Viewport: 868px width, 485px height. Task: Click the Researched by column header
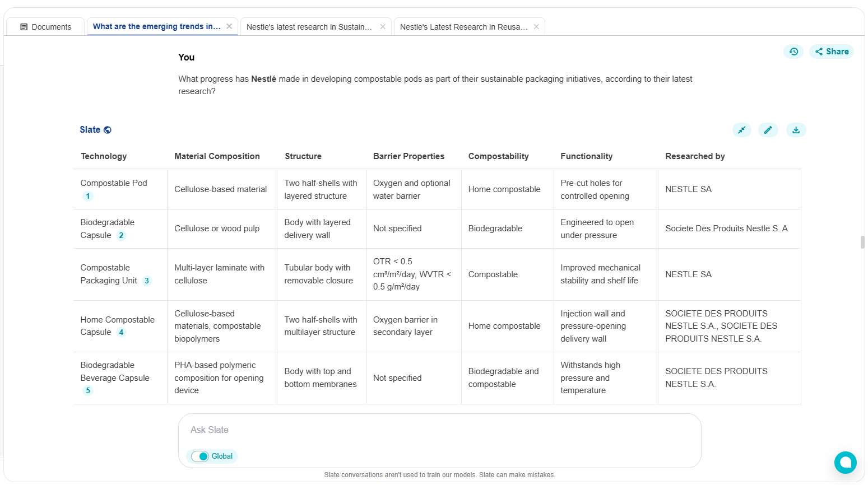pyautogui.click(x=695, y=156)
